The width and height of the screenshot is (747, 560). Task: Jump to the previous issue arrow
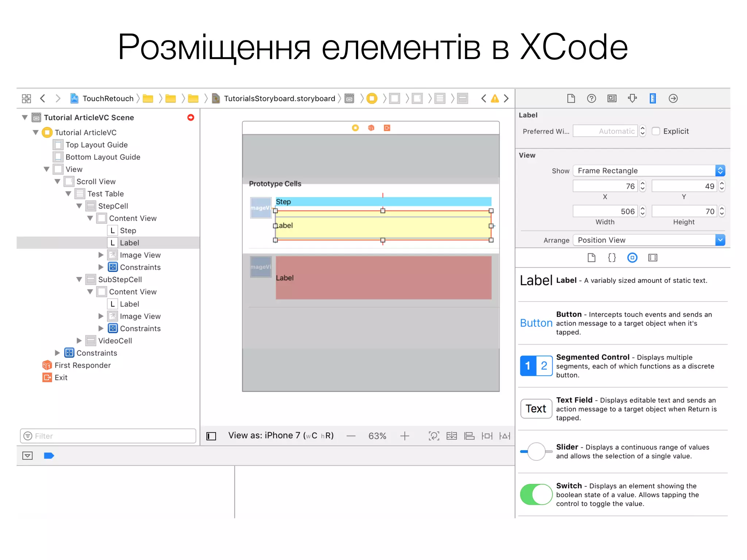(x=484, y=98)
